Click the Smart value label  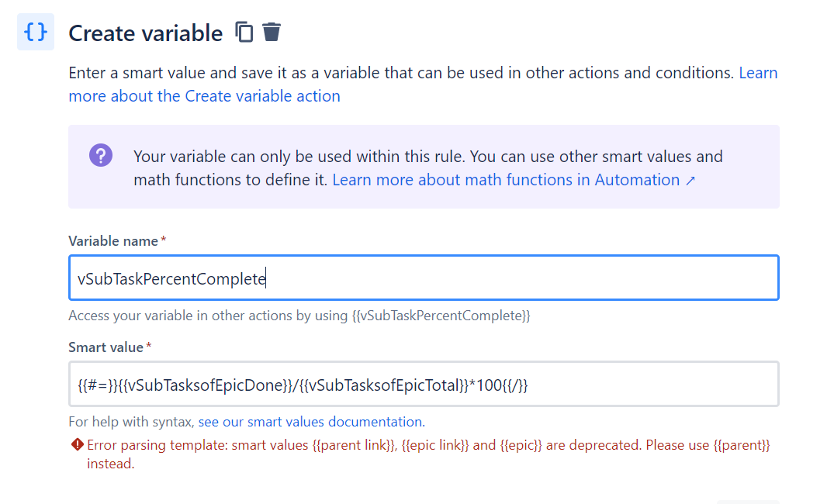106,347
